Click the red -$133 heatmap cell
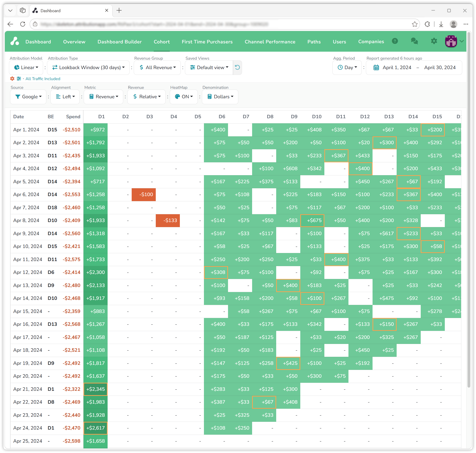Image resolution: width=476 pixels, height=453 pixels. [x=168, y=220]
